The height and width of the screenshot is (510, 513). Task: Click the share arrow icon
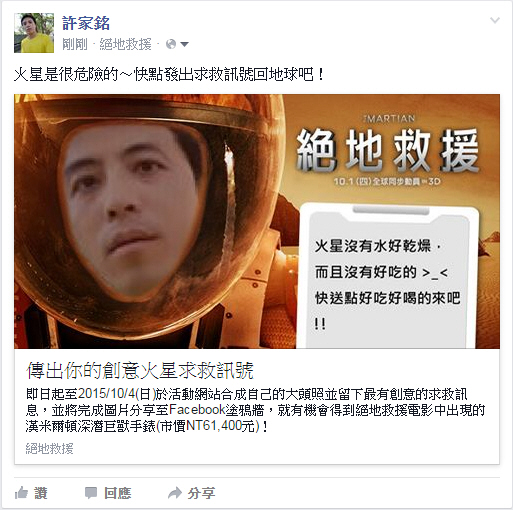point(175,493)
